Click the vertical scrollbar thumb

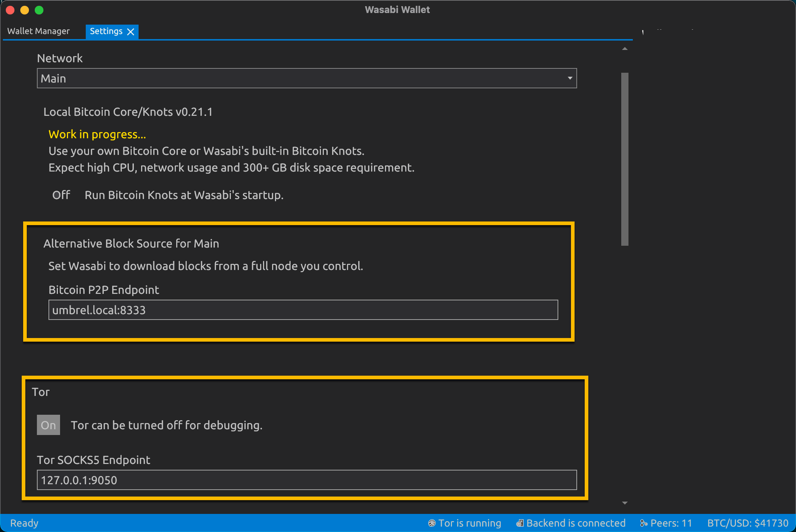[625, 159]
